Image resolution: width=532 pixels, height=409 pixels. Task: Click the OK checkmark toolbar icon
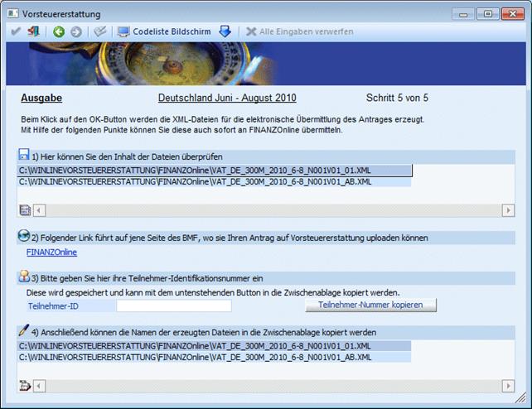13,31
